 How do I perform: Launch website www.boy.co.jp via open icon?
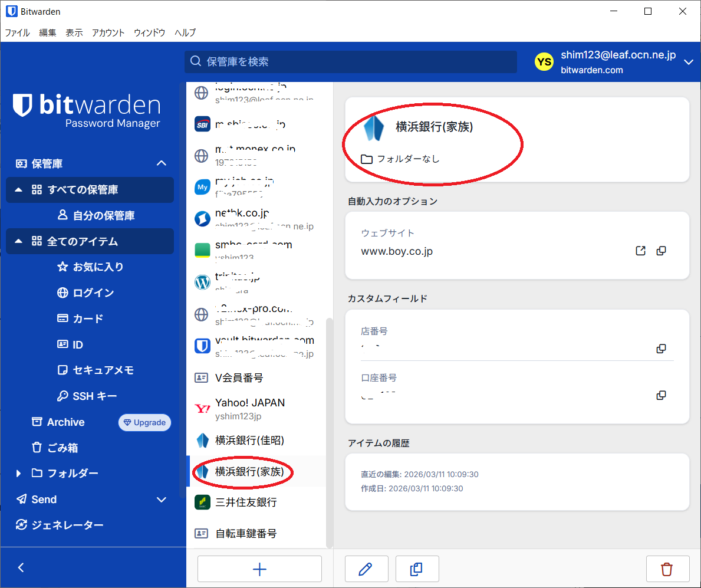coord(640,251)
